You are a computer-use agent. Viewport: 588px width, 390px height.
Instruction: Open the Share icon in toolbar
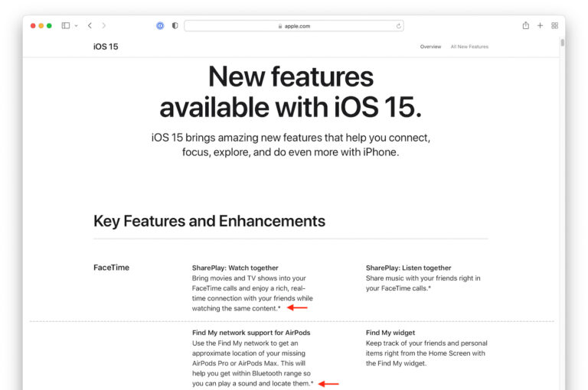click(526, 25)
